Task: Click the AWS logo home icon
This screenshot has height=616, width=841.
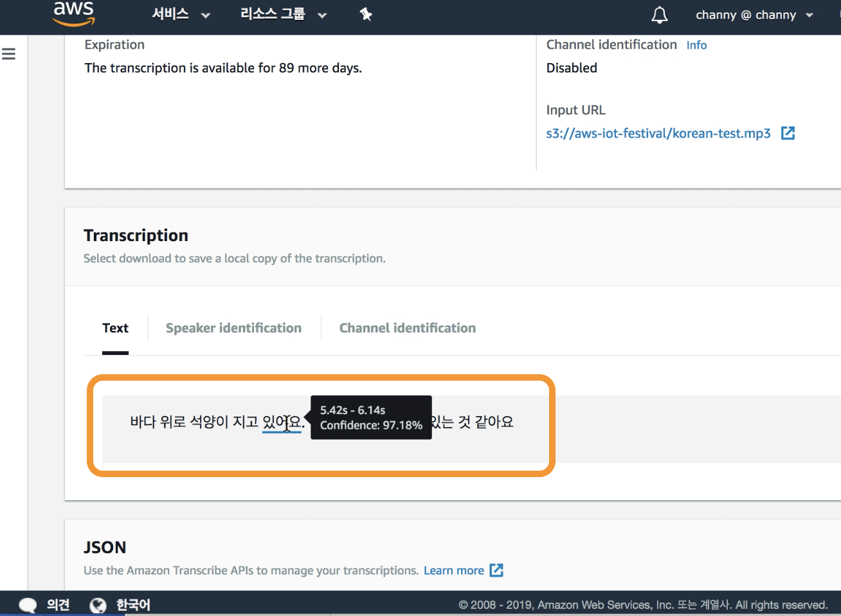Action: pyautogui.click(x=74, y=13)
